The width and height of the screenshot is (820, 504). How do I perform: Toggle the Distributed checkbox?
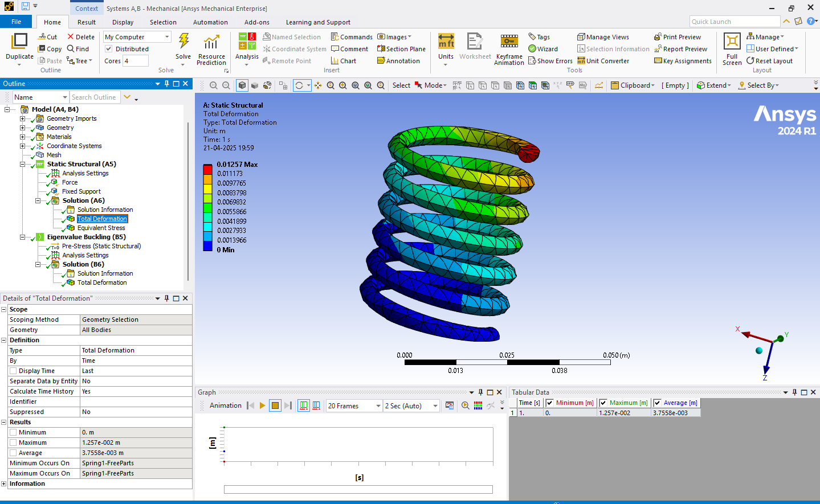point(109,49)
